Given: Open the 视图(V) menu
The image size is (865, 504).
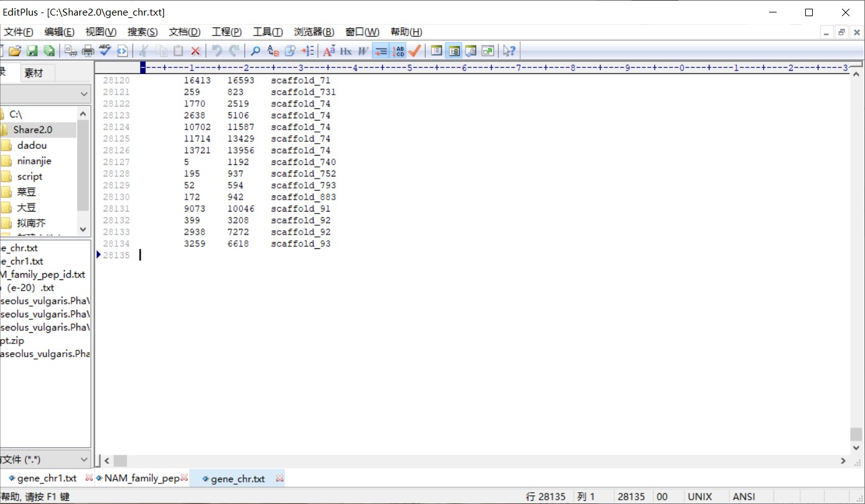Looking at the screenshot, I should point(101,32).
